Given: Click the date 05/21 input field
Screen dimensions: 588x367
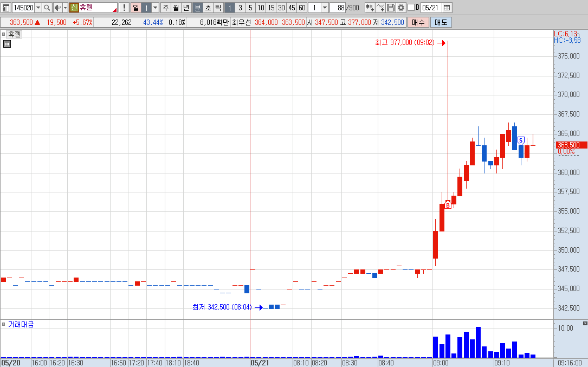Looking at the screenshot, I should pos(430,8).
